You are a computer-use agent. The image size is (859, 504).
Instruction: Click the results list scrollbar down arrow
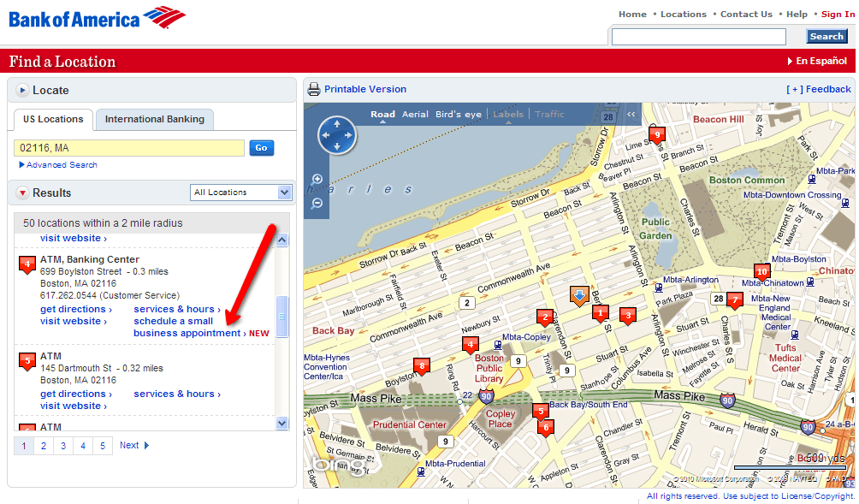click(282, 423)
